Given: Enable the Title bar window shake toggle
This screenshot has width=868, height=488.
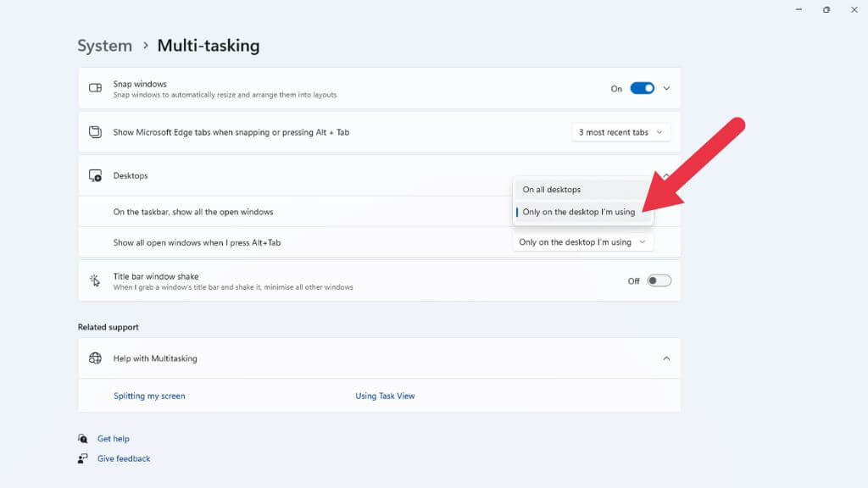Looking at the screenshot, I should (659, 280).
